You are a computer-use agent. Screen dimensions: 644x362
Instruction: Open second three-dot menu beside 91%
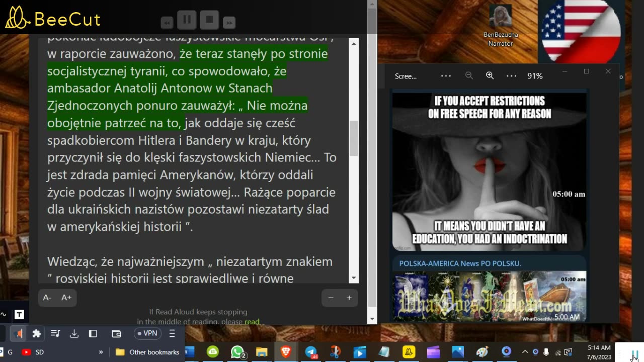[511, 76]
